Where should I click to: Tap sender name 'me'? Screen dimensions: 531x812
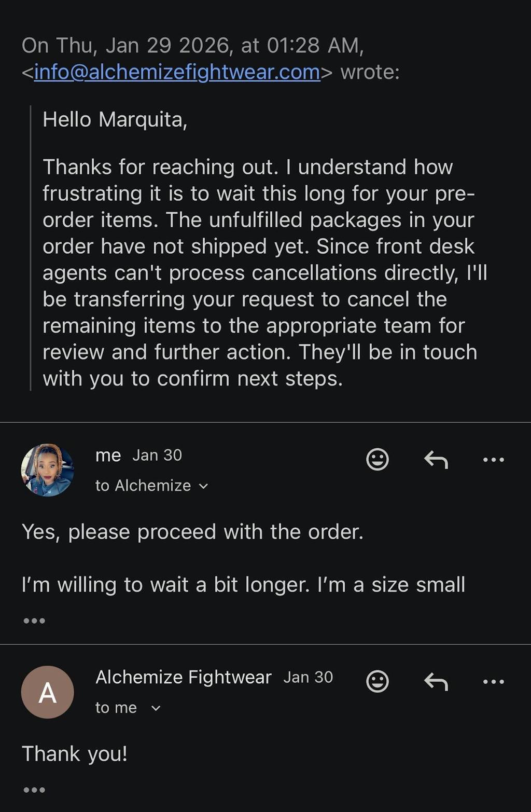[108, 456]
